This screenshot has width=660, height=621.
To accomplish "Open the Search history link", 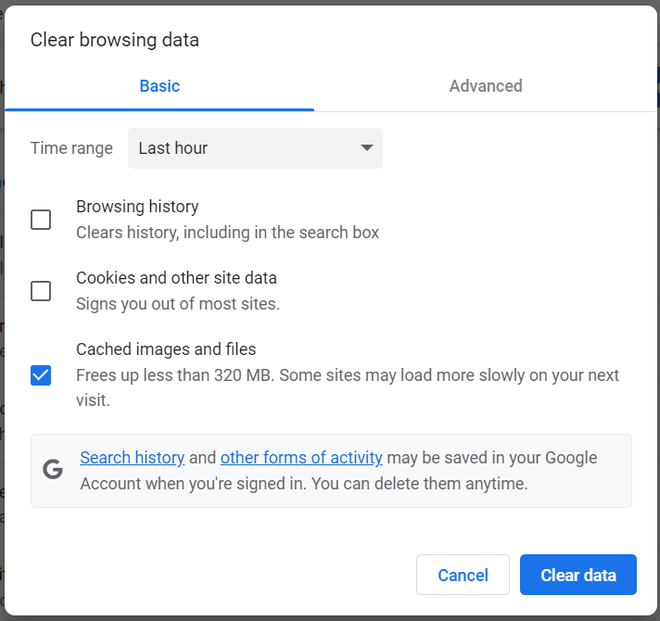I will point(132,458).
